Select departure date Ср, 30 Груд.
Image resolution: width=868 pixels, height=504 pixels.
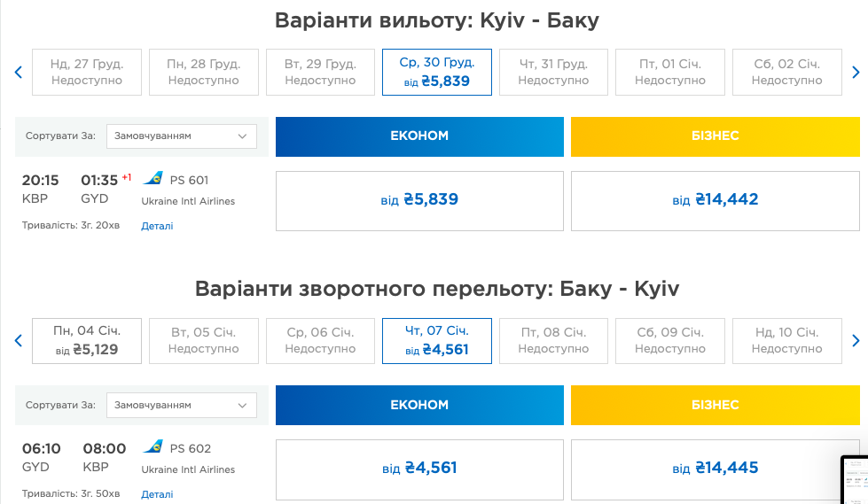tap(437, 72)
